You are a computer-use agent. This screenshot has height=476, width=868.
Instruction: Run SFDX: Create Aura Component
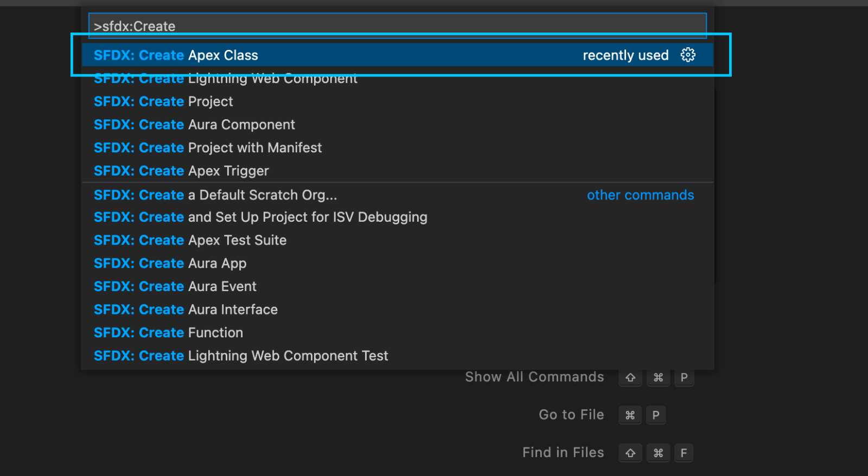pyautogui.click(x=194, y=125)
